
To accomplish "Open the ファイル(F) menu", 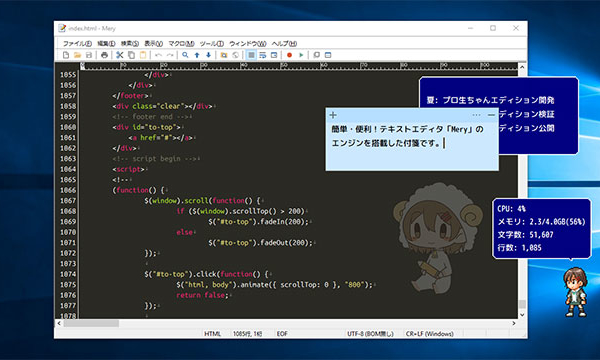I will pyautogui.click(x=77, y=44).
